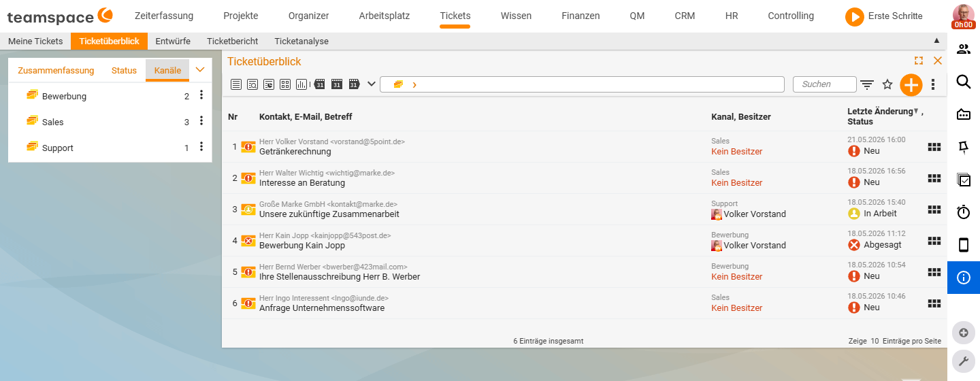Select the list with search preview view icon

tap(252, 84)
